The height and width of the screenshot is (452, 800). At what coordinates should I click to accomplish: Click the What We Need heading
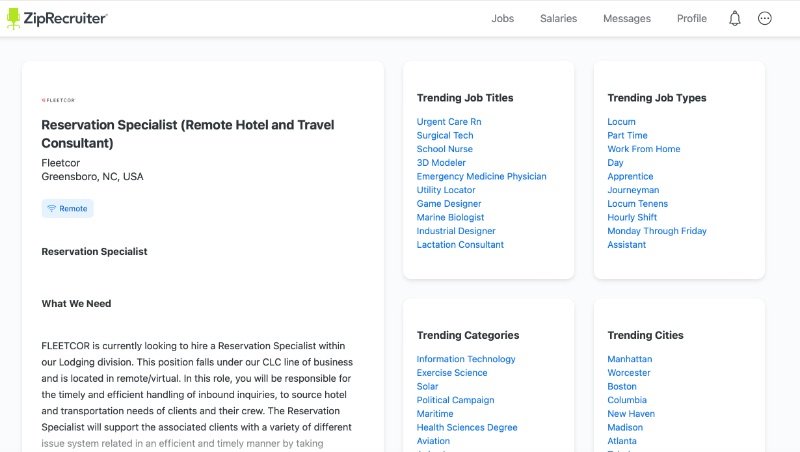(76, 304)
